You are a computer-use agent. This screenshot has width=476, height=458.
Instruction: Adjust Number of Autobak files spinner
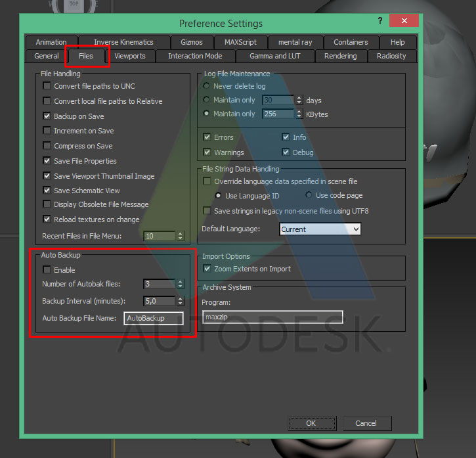(x=181, y=284)
